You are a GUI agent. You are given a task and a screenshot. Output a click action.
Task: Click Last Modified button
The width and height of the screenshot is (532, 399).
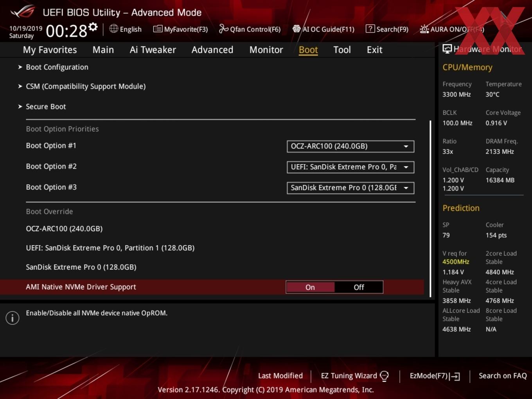click(280, 376)
